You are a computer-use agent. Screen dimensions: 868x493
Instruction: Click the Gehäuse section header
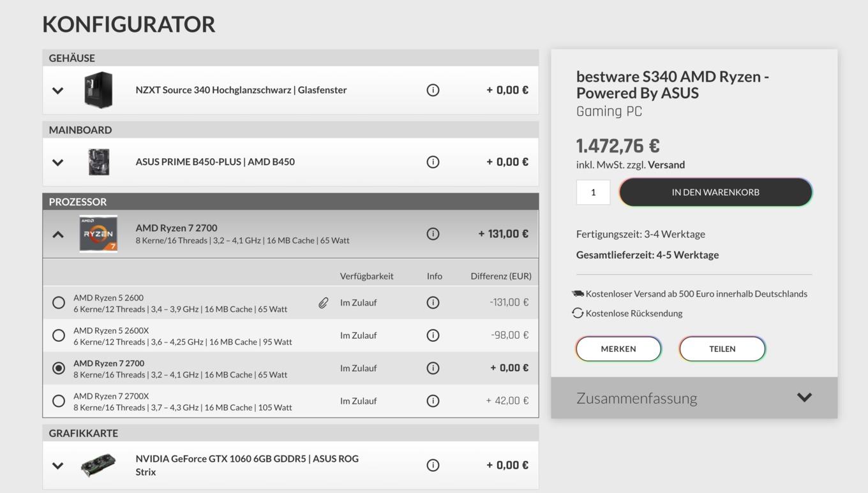(290, 58)
